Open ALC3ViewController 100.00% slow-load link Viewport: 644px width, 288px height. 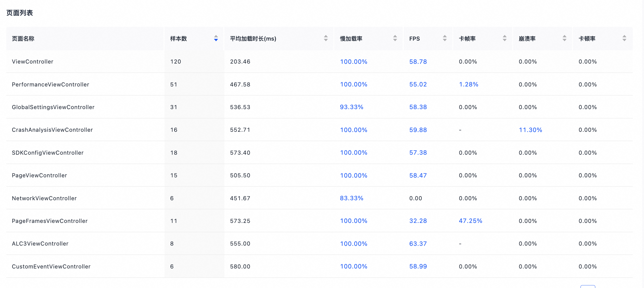coord(353,244)
